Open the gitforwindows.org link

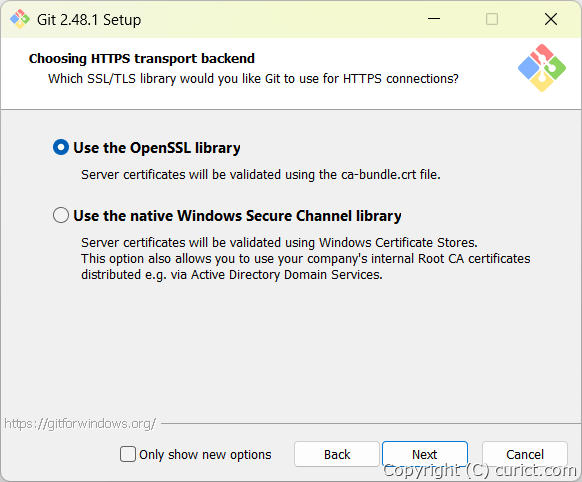click(80, 423)
